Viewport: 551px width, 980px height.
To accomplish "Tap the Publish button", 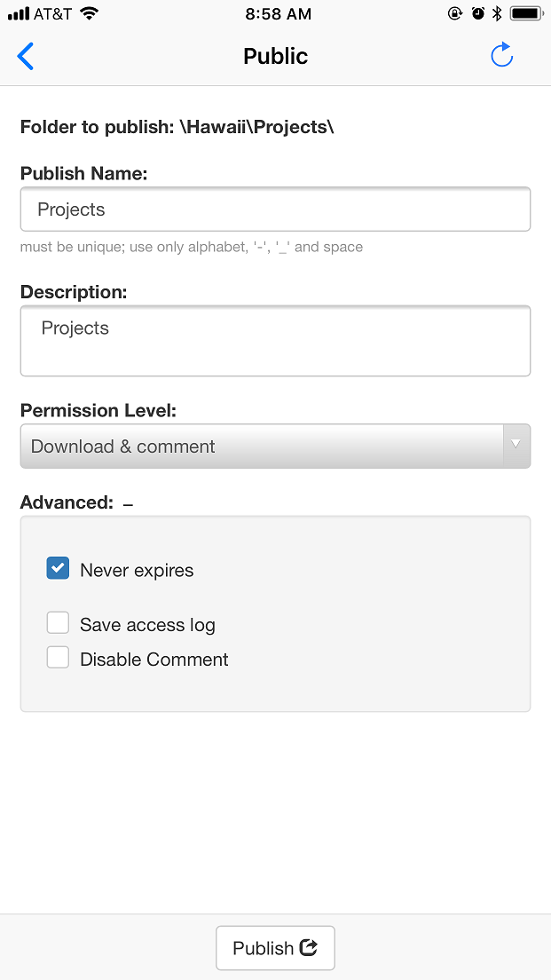I will click(275, 947).
